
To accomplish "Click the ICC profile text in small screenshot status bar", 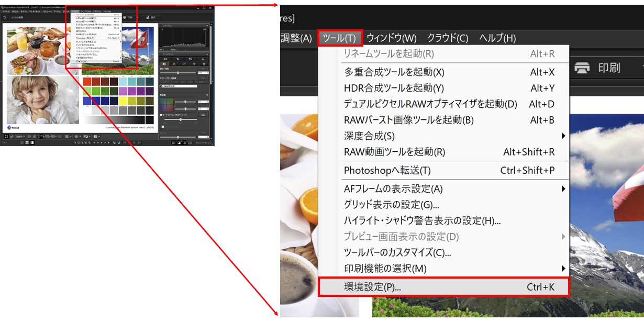I will [203, 142].
